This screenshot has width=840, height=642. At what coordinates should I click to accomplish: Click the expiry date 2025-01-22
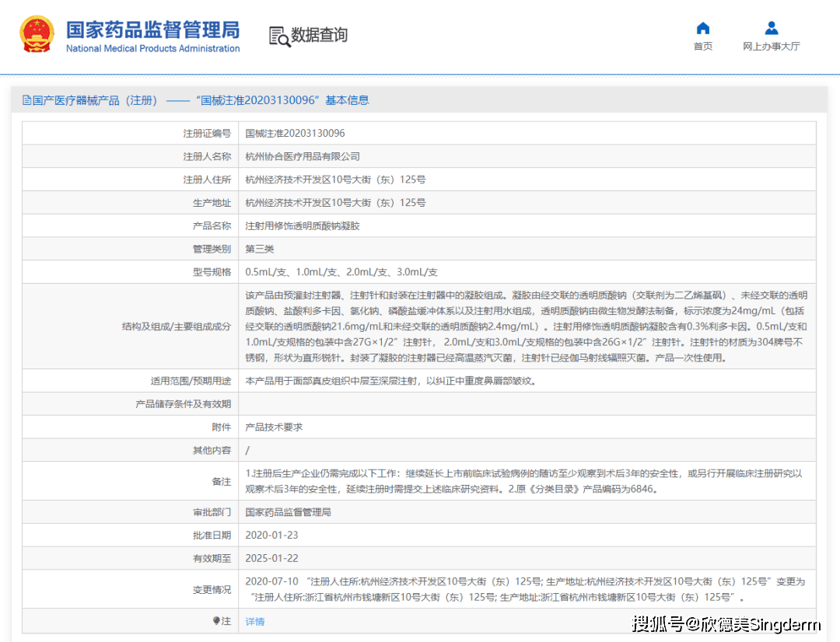coord(271,559)
